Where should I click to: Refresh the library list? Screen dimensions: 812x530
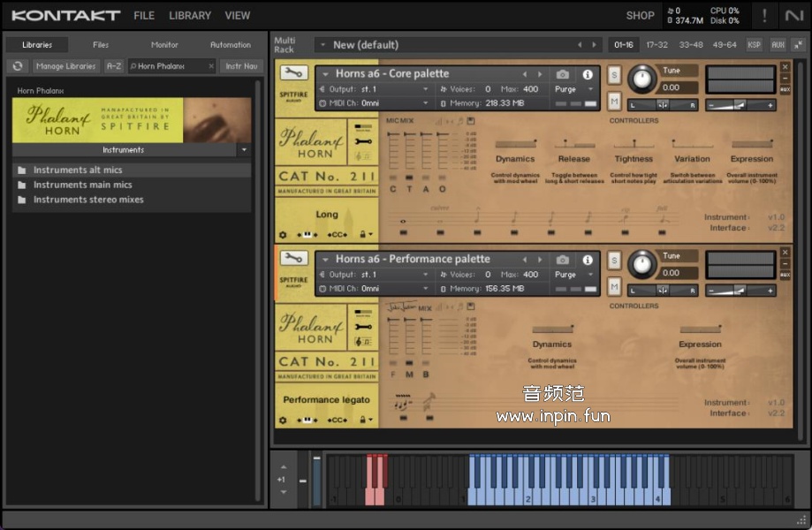click(x=18, y=66)
